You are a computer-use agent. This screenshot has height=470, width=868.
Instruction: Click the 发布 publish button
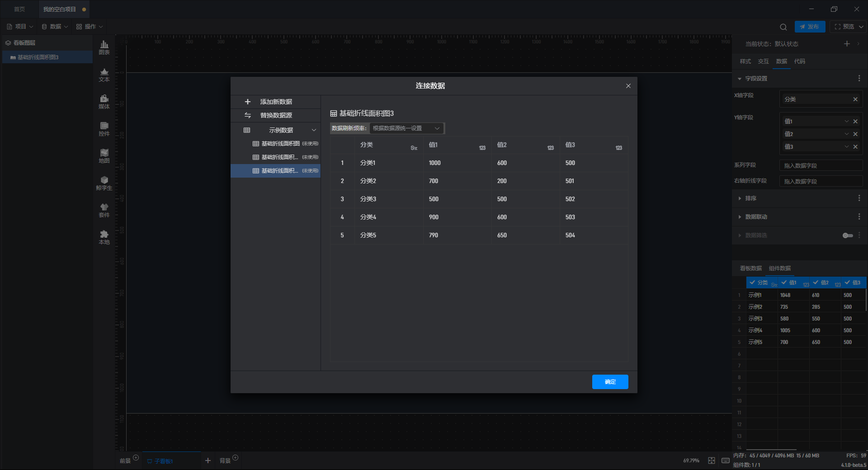point(810,27)
